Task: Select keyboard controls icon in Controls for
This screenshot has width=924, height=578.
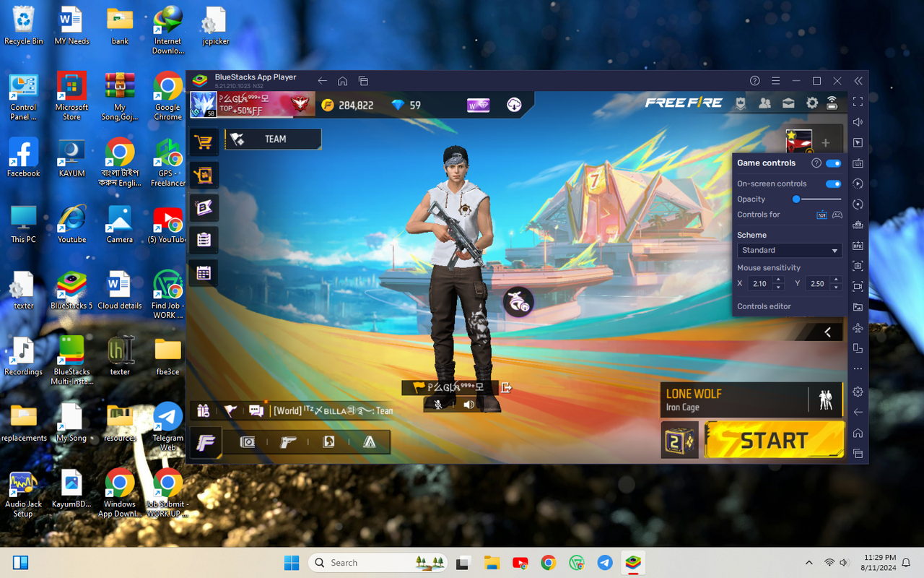Action: 822,215
